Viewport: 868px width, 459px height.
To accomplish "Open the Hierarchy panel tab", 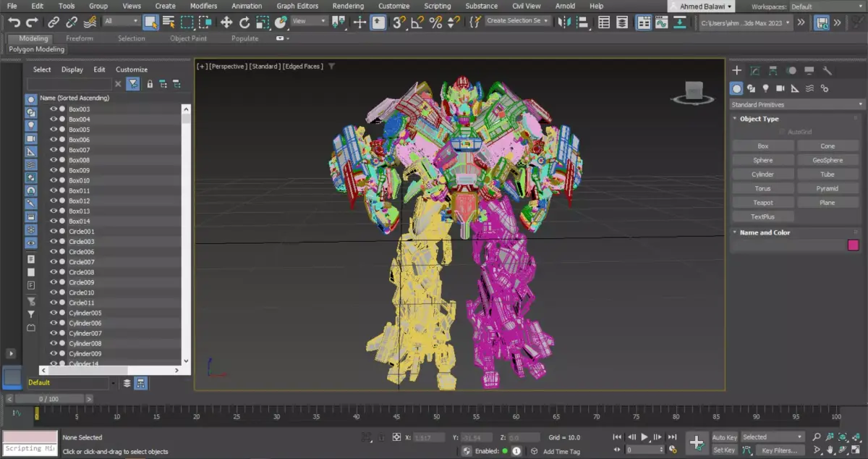I will click(773, 70).
